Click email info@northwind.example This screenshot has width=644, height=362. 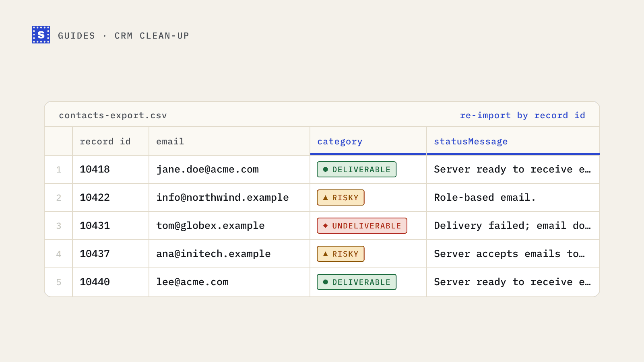(222, 197)
